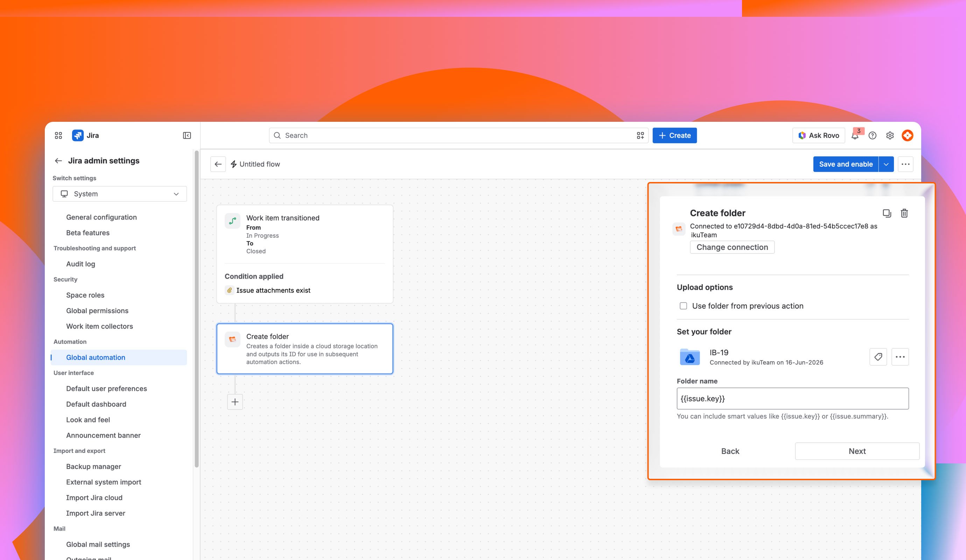Open the IB-19 folder more options
Viewport: 966px width, 560px height.
click(900, 357)
